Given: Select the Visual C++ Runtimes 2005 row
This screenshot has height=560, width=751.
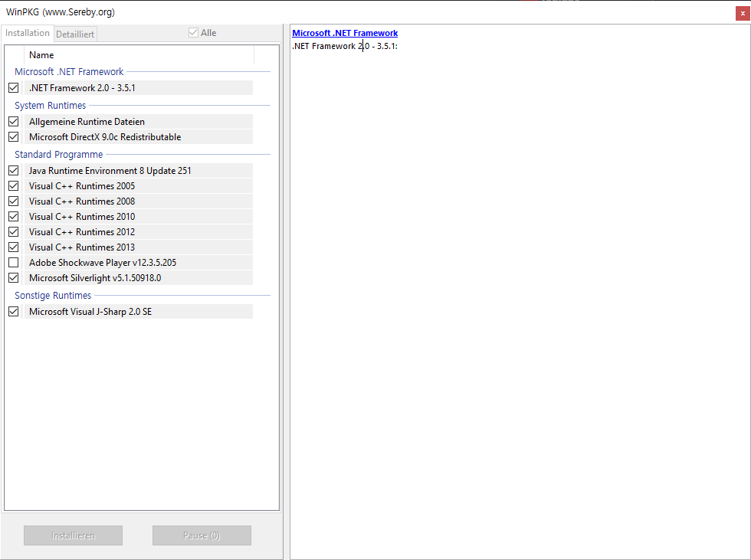Looking at the screenshot, I should point(139,185).
